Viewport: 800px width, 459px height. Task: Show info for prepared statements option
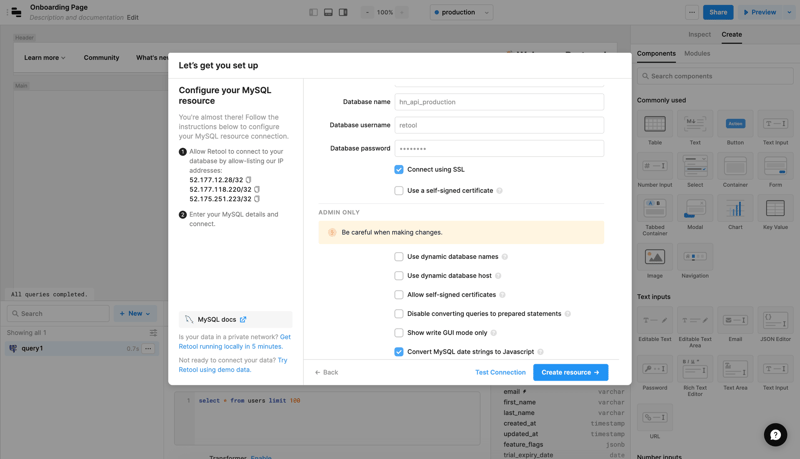567,314
